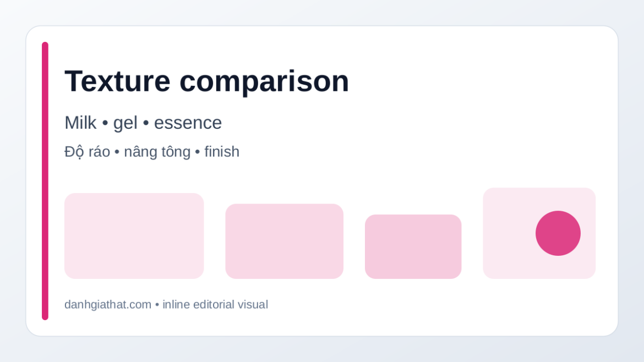Image resolution: width=644 pixels, height=362 pixels.
Task: Click the bullet between Milk and gel
Action: [x=105, y=123]
